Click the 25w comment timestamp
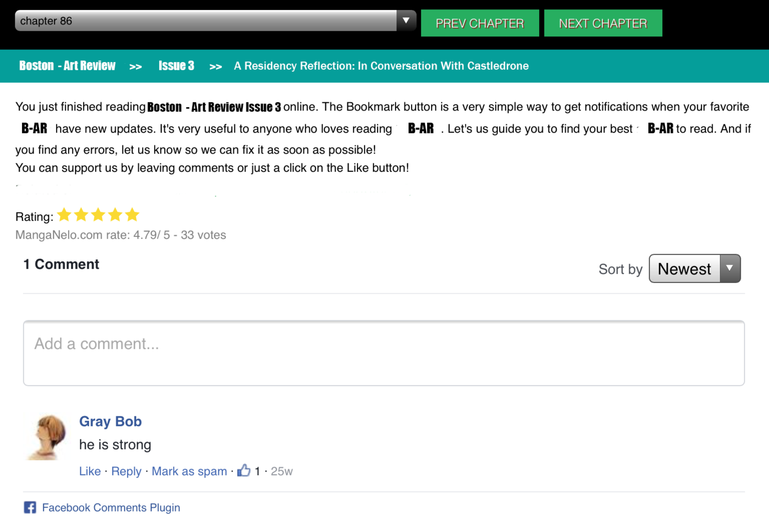Image resolution: width=769 pixels, height=532 pixels. 281,471
